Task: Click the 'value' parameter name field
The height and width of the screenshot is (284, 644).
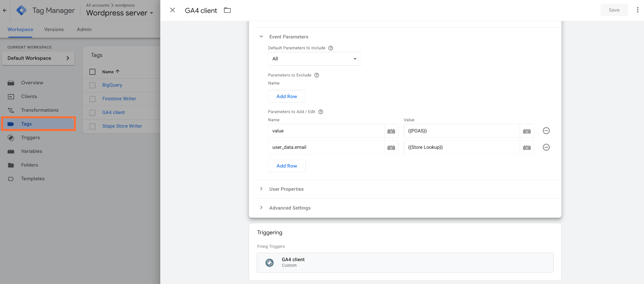Action: [326, 131]
